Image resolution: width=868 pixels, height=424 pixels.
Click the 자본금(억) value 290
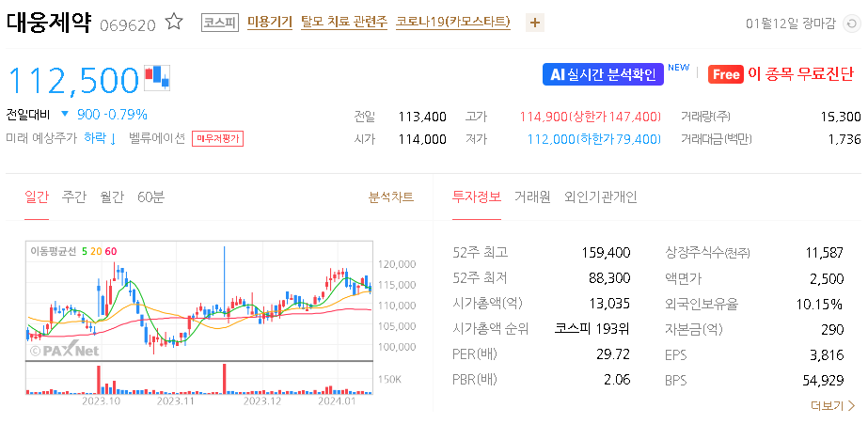(832, 329)
